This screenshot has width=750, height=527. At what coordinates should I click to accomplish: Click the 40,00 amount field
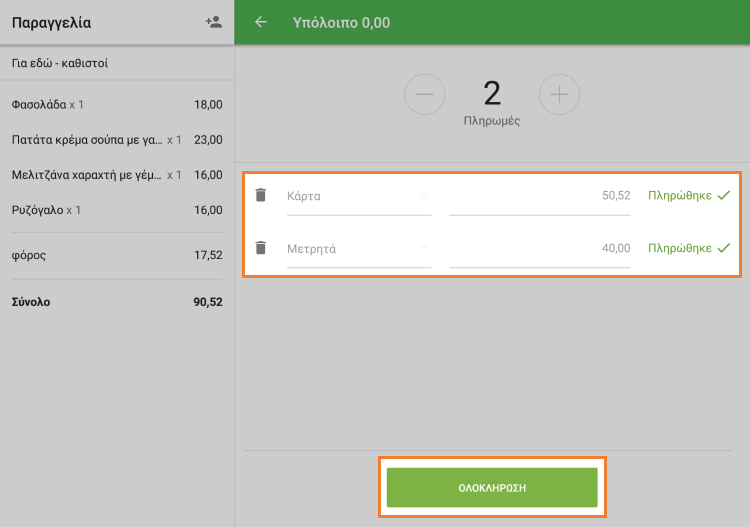[540, 249]
